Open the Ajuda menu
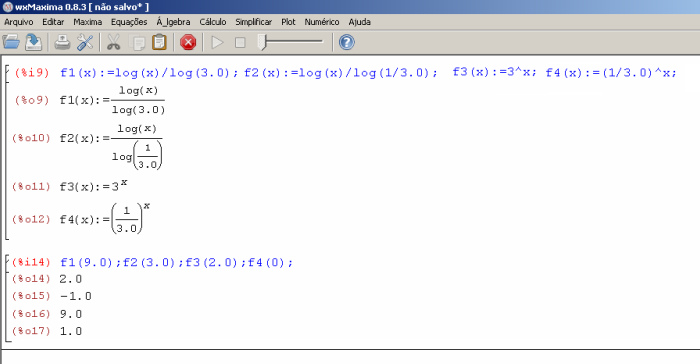The width and height of the screenshot is (700, 364). click(x=359, y=22)
